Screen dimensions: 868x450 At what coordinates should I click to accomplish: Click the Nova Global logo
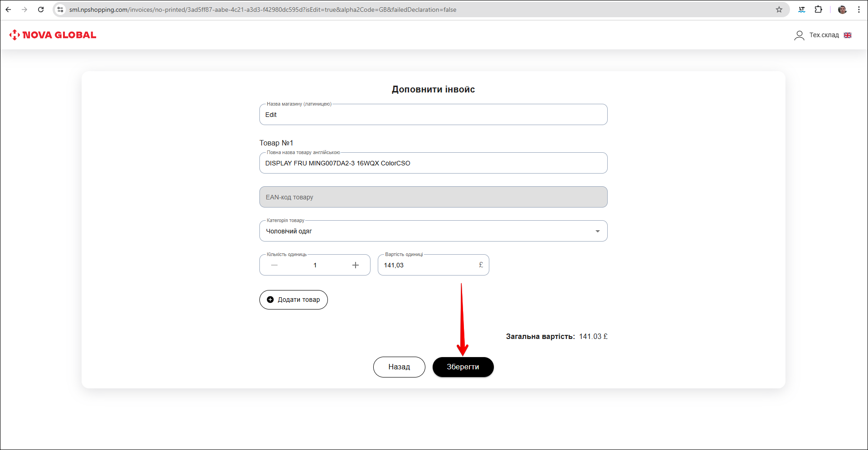coord(53,35)
